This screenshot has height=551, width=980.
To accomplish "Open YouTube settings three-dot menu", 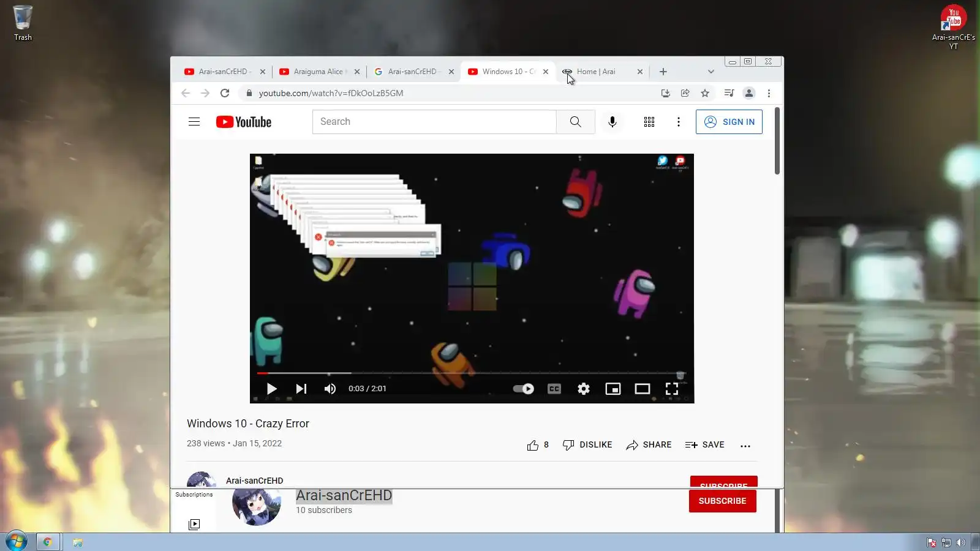I will click(x=679, y=122).
